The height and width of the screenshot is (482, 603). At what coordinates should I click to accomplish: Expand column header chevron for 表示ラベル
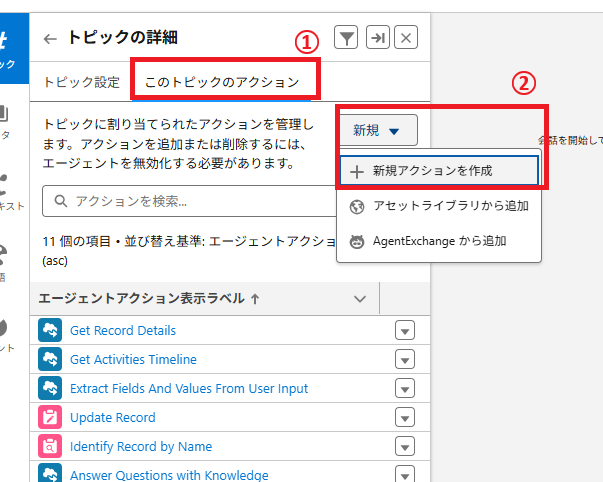click(360, 298)
